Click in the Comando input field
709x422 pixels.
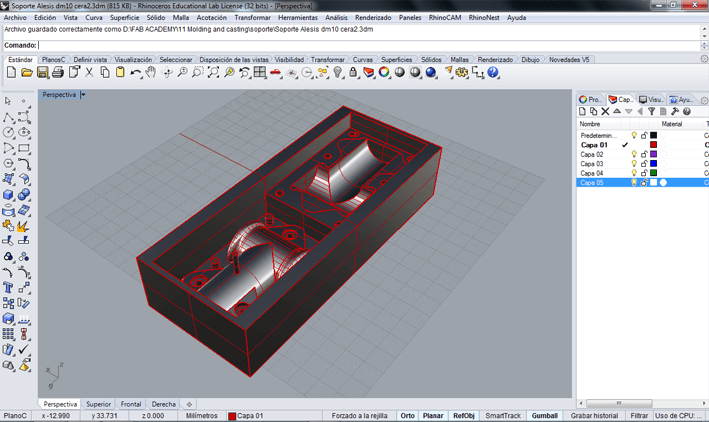(x=369, y=45)
